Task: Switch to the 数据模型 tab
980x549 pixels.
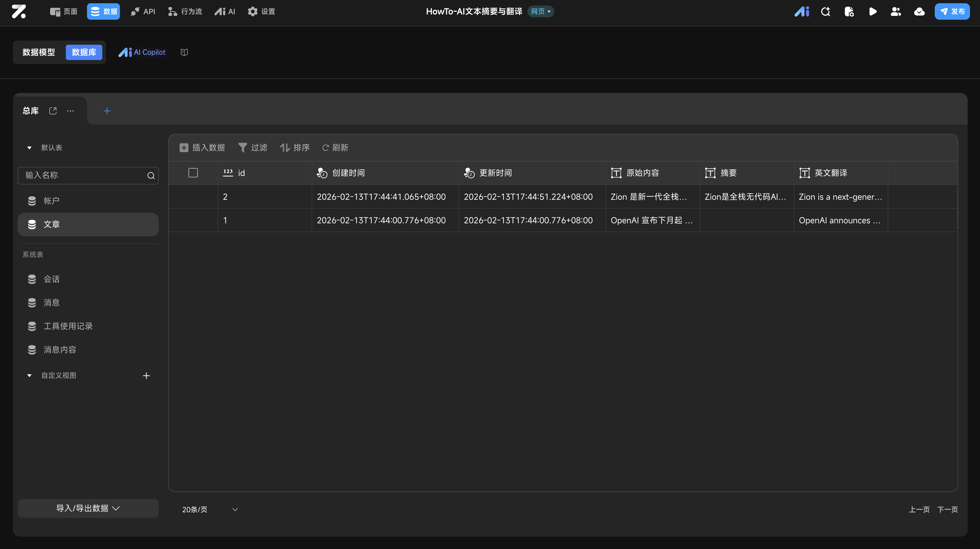Action: (39, 52)
